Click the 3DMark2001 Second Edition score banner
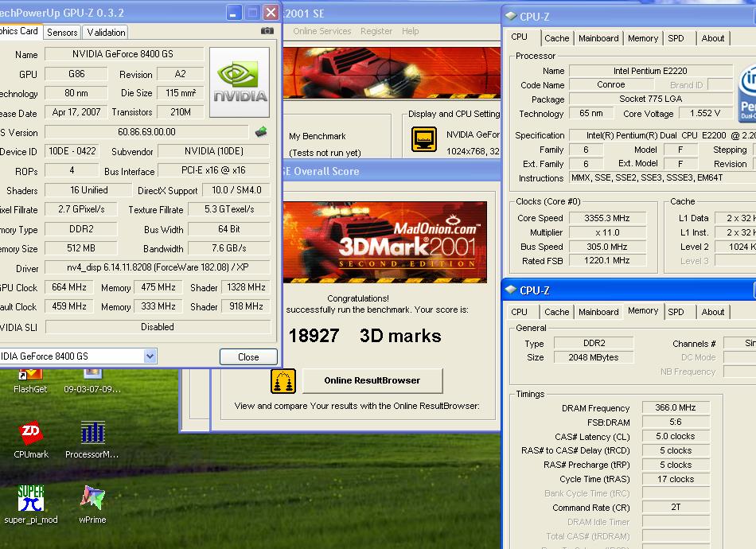The height and width of the screenshot is (549, 756). [x=384, y=242]
